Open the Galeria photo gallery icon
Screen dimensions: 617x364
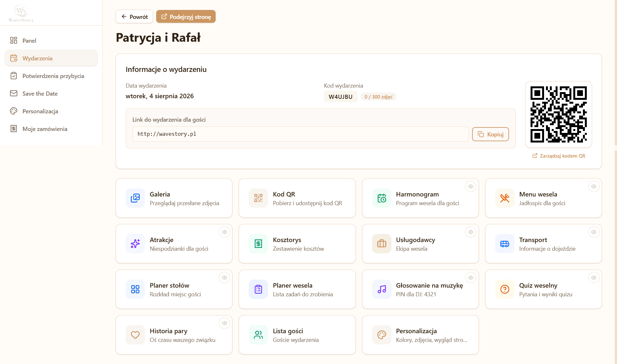click(x=135, y=198)
